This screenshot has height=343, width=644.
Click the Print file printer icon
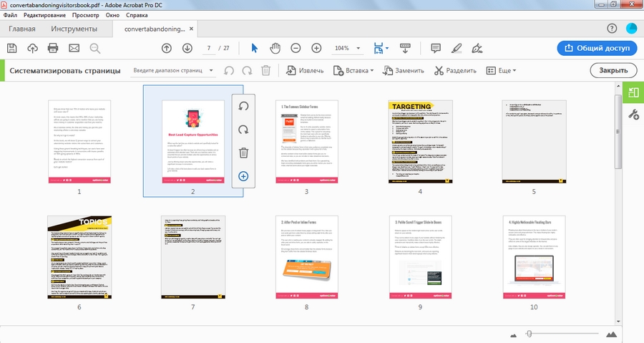click(53, 48)
